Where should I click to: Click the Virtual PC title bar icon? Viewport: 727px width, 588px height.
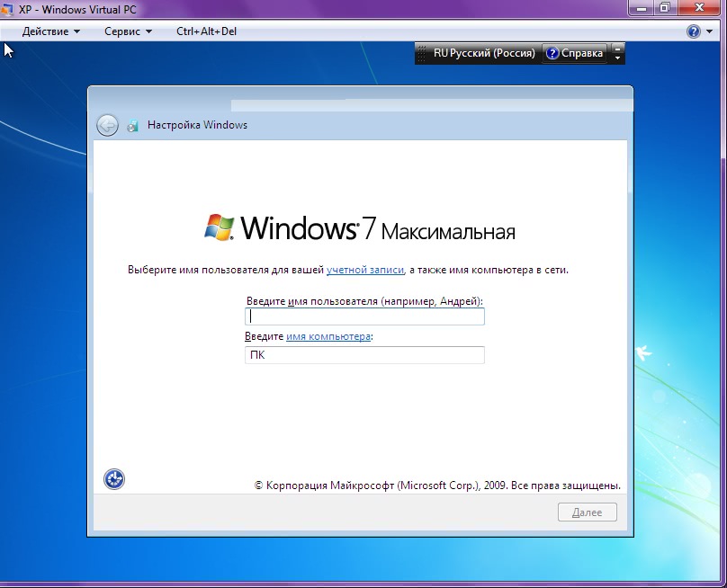7,9
